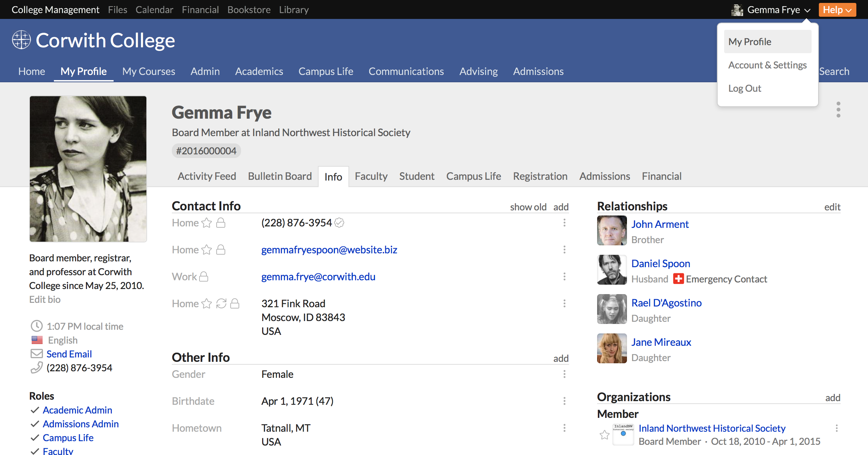Choose Account & Settings from user menu

point(767,65)
